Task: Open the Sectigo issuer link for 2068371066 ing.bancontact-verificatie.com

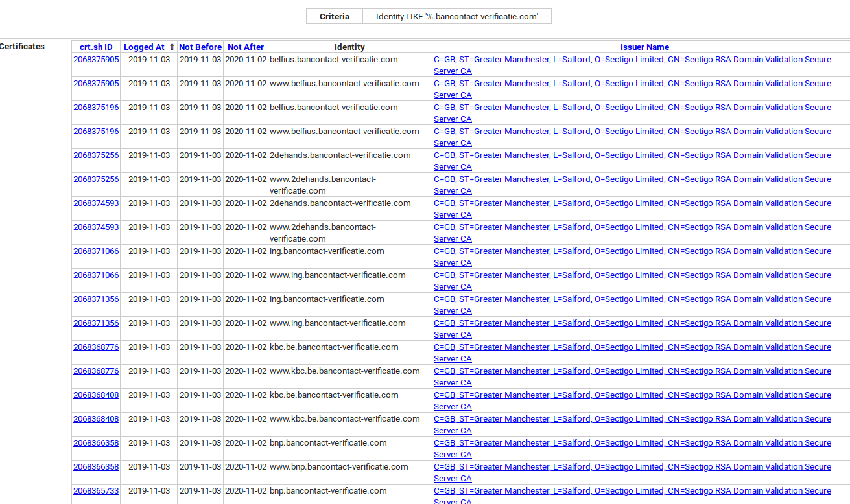Action: click(x=632, y=257)
